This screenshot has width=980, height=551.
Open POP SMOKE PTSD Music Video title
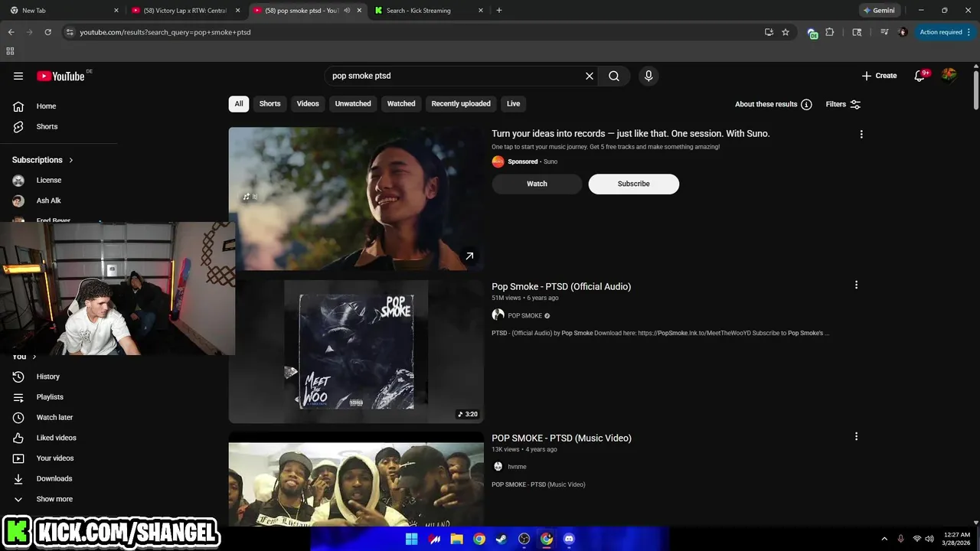point(561,439)
